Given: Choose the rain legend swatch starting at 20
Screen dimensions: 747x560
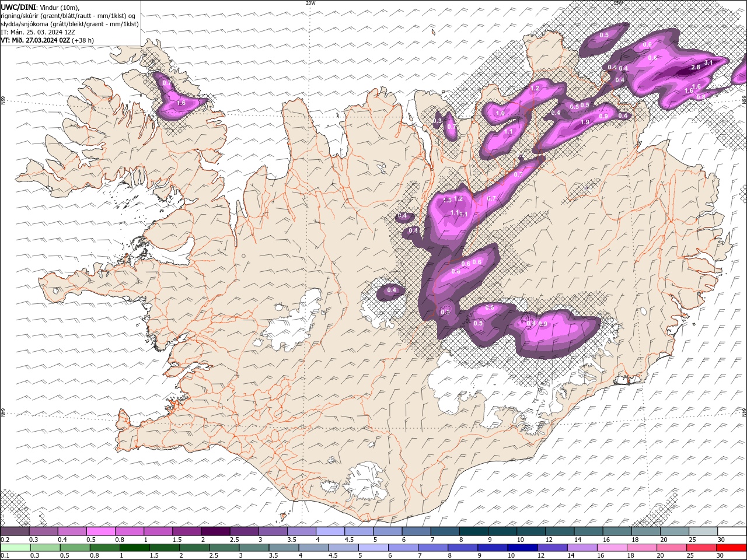Looking at the screenshot, I should tap(672, 548).
